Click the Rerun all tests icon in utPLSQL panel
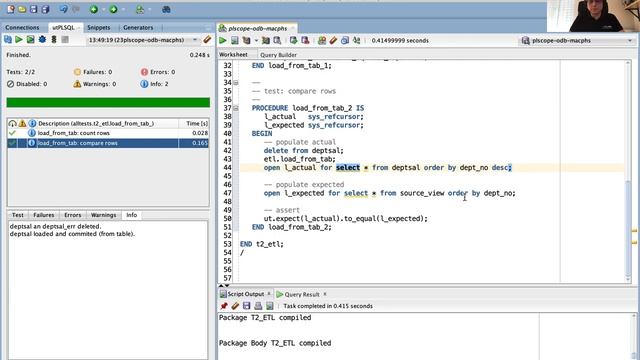 [8, 40]
